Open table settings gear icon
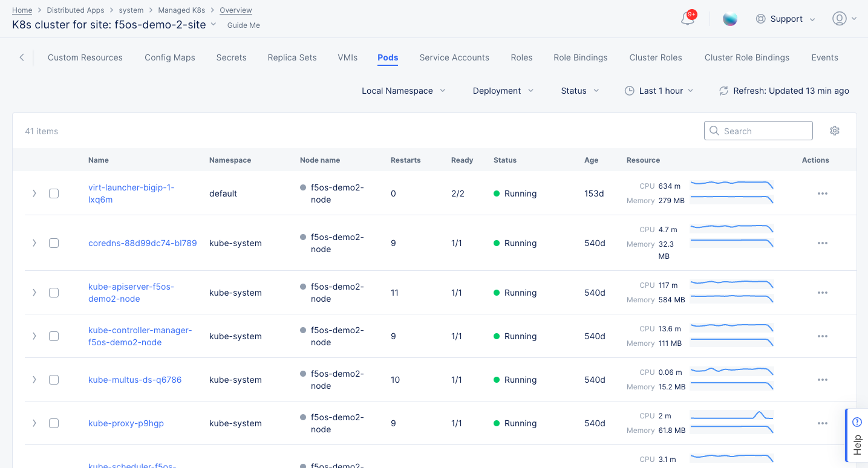868x468 pixels. 835,131
